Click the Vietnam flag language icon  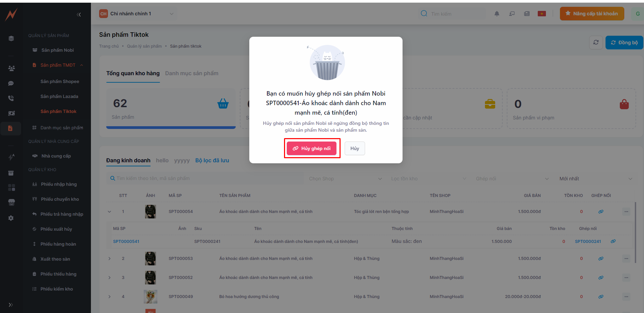click(541, 14)
